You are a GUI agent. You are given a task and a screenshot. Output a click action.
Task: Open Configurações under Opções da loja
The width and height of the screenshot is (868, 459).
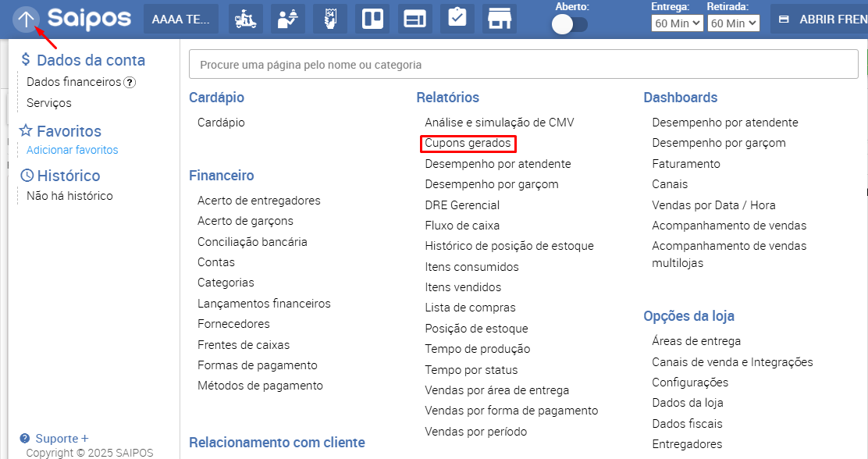click(690, 382)
